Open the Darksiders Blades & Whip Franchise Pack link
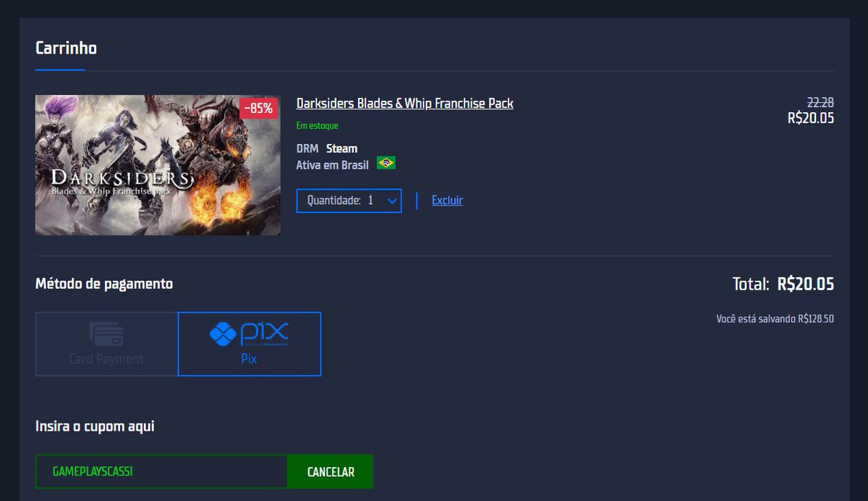Viewport: 868px width, 501px height. pos(404,104)
